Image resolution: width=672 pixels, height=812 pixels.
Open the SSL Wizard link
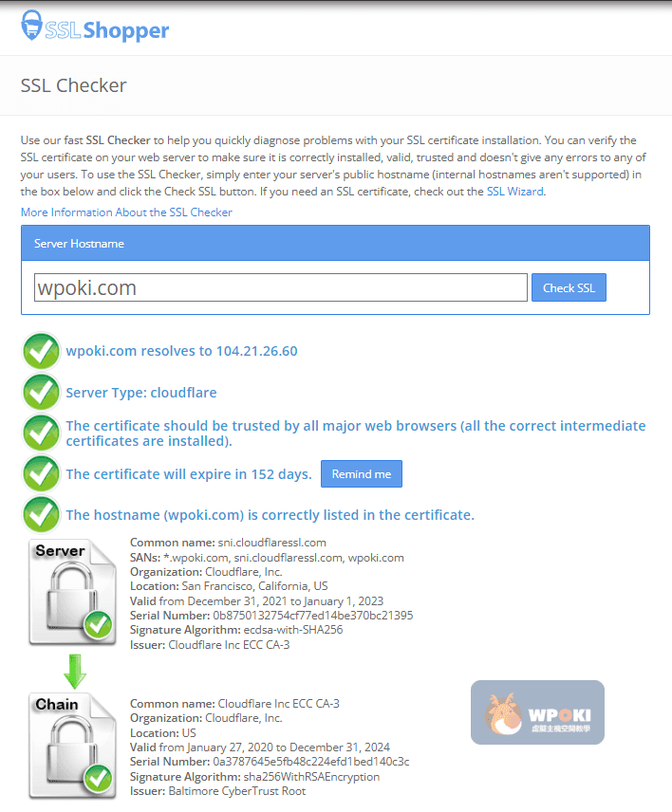tap(515, 192)
